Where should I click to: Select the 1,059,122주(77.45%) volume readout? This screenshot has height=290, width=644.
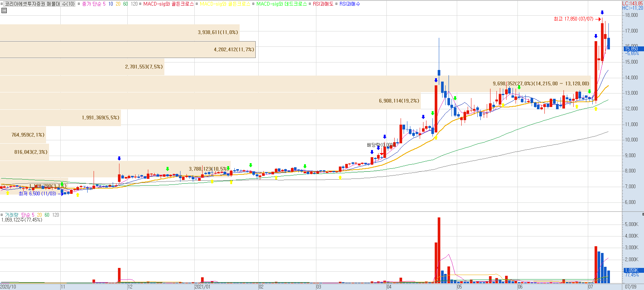pyautogui.click(x=22, y=220)
